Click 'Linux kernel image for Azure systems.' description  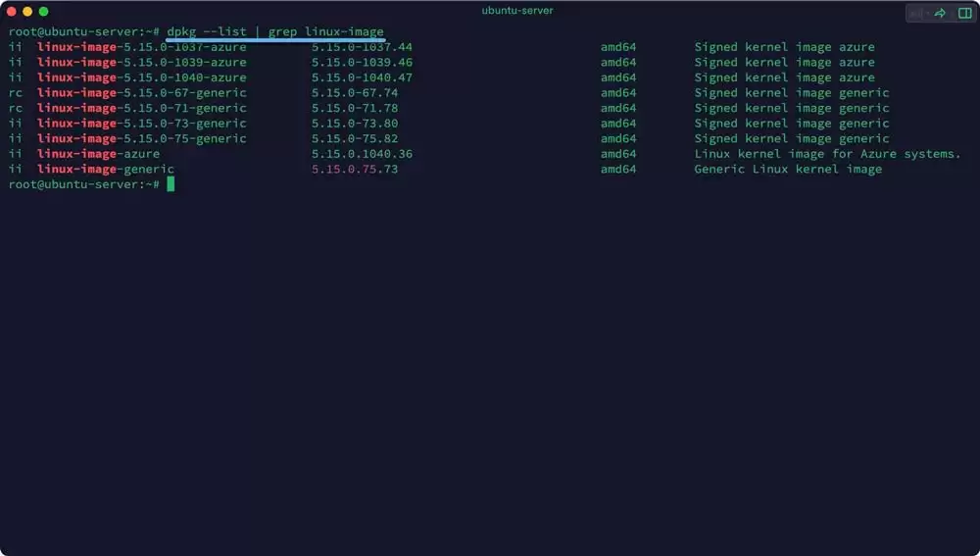click(x=827, y=154)
